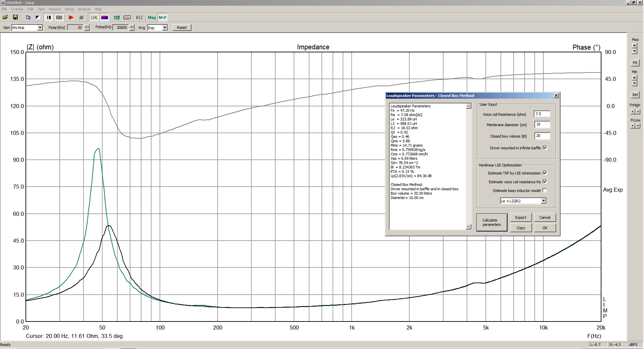
Task: Click the Closed box volume input field
Action: coord(542,136)
